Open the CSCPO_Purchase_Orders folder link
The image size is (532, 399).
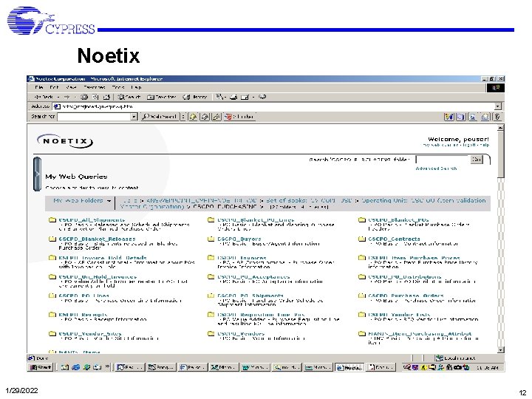pos(406,296)
